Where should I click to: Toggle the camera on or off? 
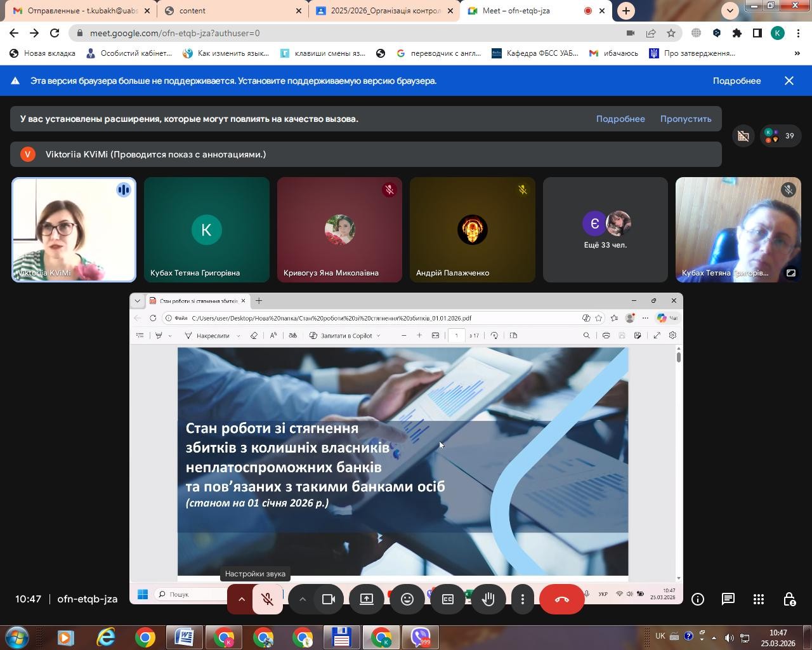point(329,599)
